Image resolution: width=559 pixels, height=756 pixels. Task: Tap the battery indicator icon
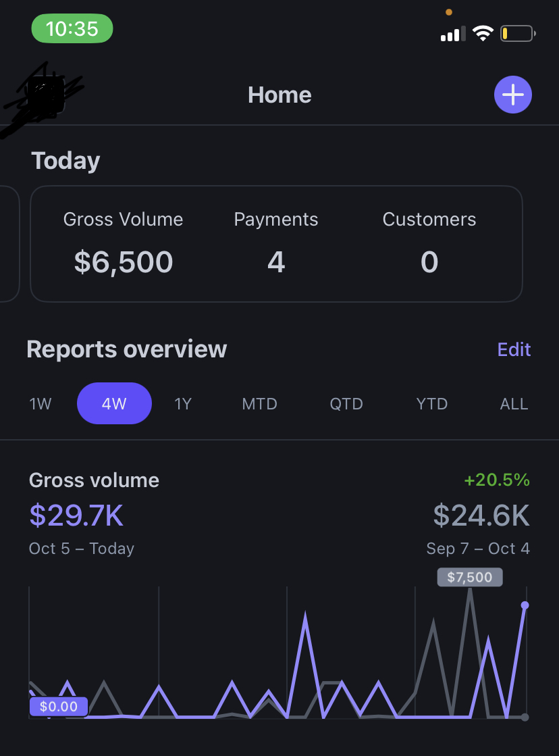click(518, 33)
